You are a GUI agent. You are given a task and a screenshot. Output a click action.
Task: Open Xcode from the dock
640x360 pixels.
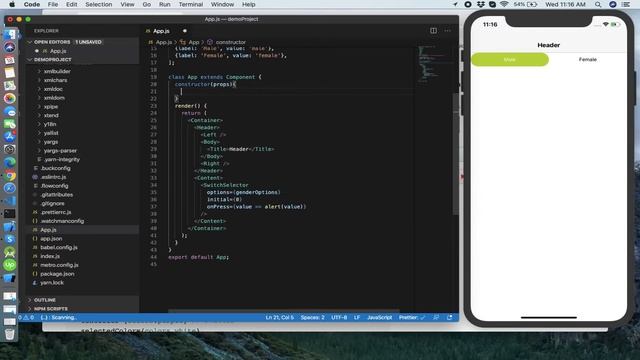[x=9, y=227]
